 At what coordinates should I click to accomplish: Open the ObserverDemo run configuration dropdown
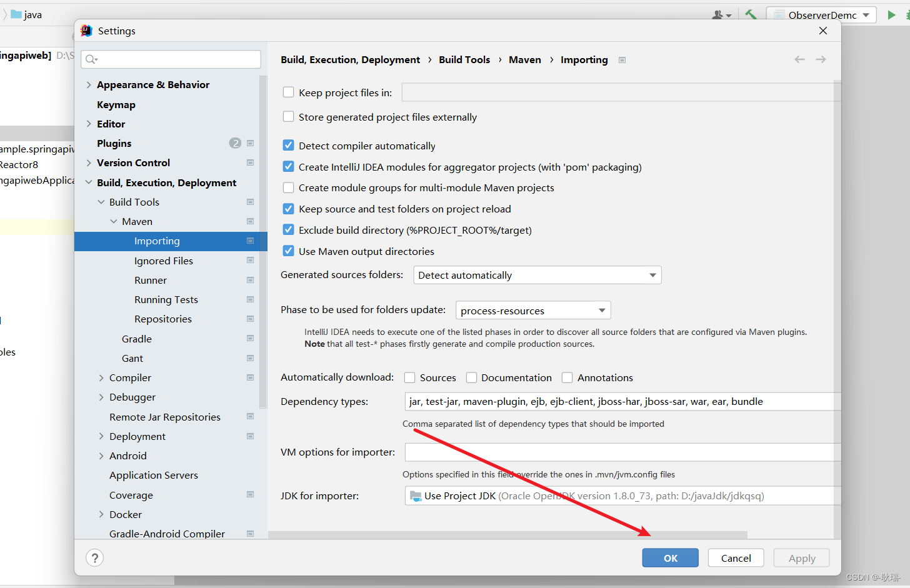pyautogui.click(x=821, y=15)
